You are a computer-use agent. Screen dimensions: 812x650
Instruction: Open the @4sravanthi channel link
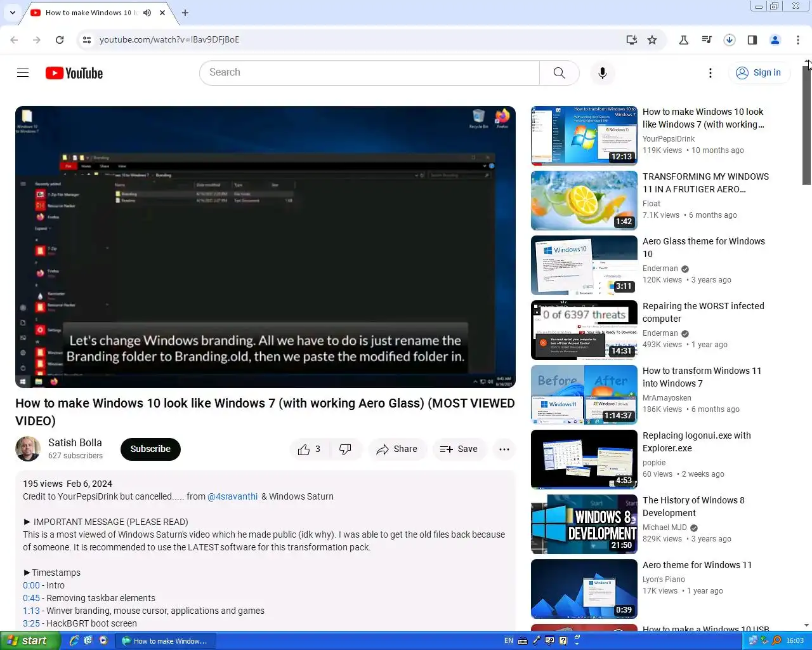tap(233, 496)
